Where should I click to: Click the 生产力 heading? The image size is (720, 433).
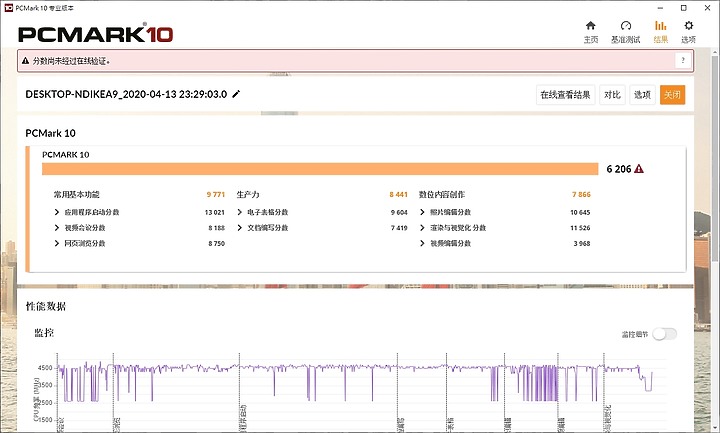click(248, 195)
